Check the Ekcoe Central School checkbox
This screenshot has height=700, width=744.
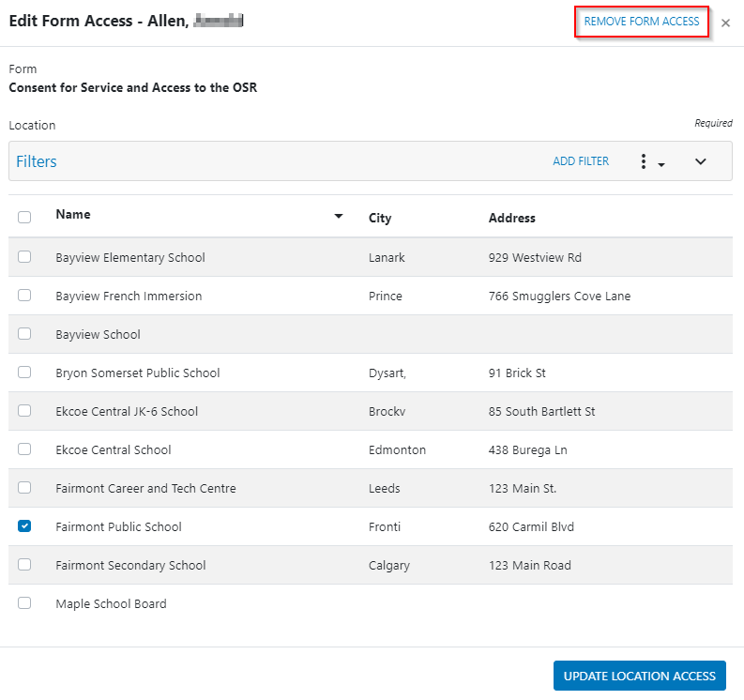click(24, 449)
